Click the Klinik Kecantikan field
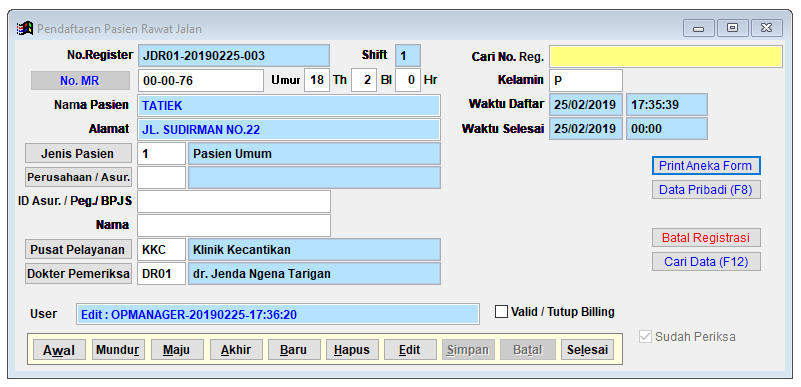 tap(314, 250)
